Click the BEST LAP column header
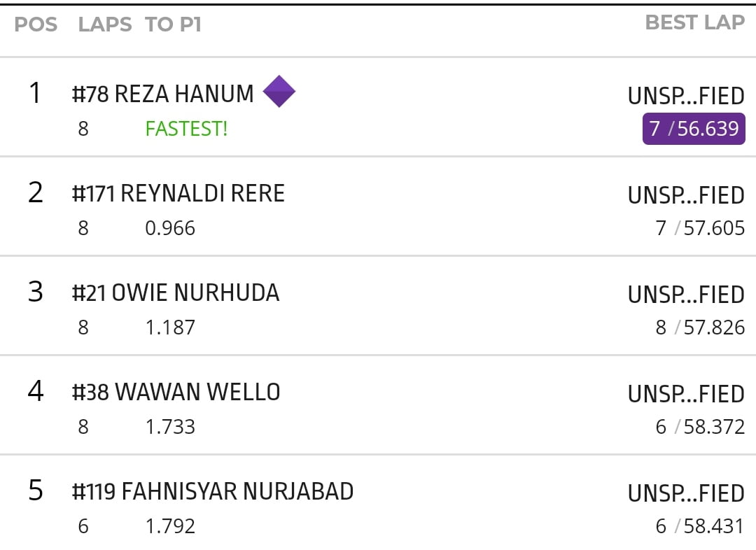Image resolution: width=756 pixels, height=550 pixels. pos(694,23)
